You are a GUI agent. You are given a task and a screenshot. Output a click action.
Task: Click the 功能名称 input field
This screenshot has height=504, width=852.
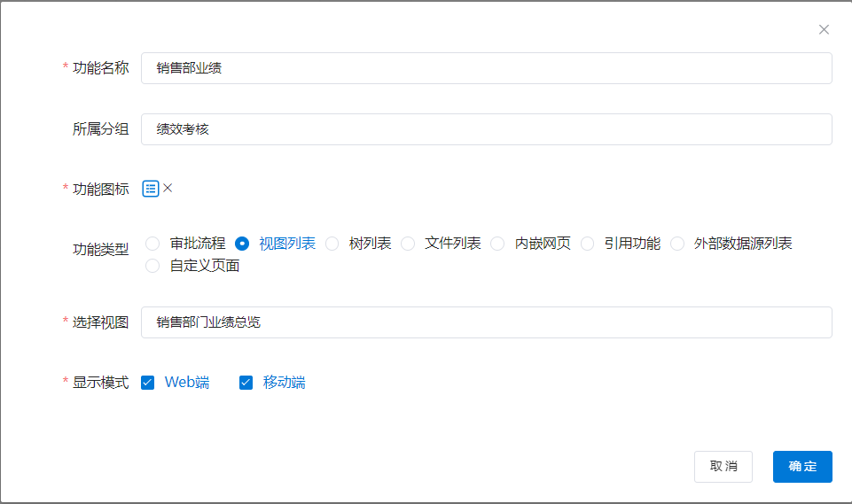point(486,68)
